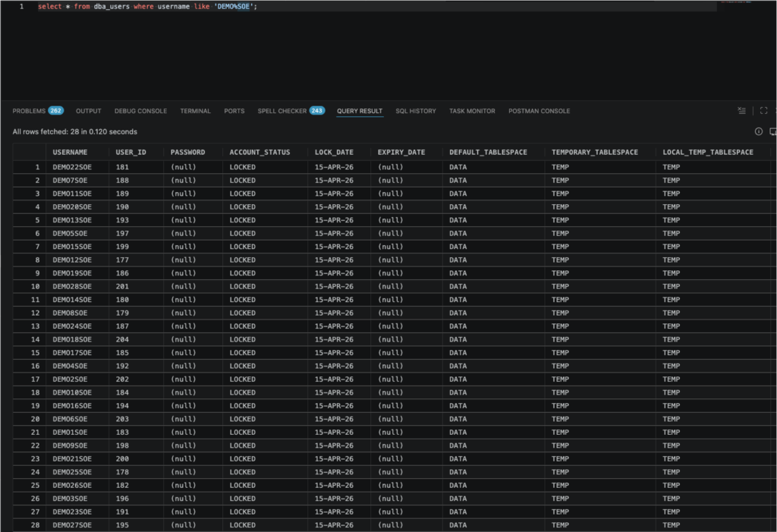Screen dimensions: 777x532
Task: Select DATA tablespace in DEMO9SOE row
Action: tap(493, 445)
